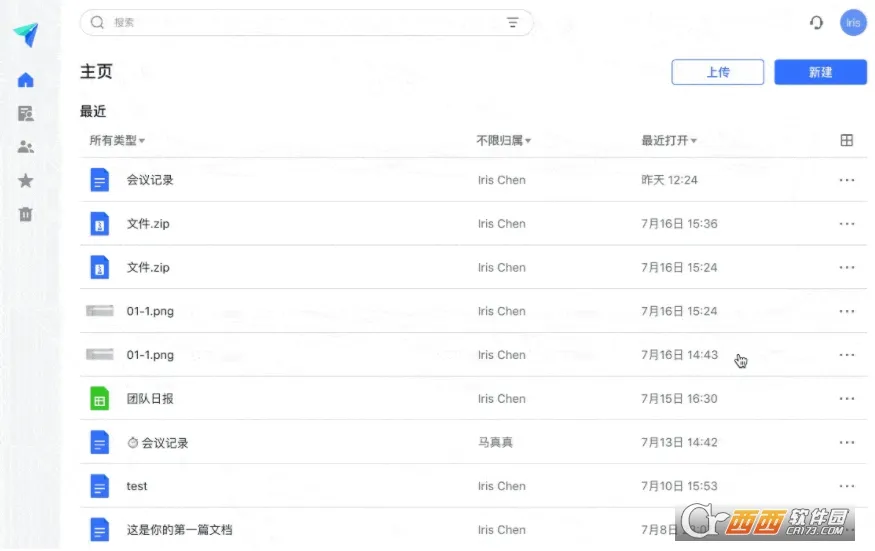The width and height of the screenshot is (875, 551).
Task: Expand the 所有类型 type filter dropdown
Action: (x=117, y=141)
